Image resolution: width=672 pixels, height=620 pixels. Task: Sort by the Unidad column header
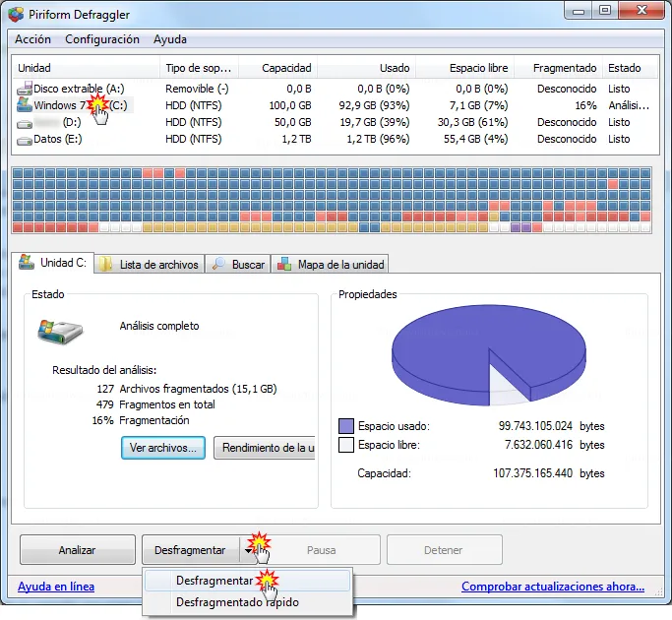pos(86,68)
